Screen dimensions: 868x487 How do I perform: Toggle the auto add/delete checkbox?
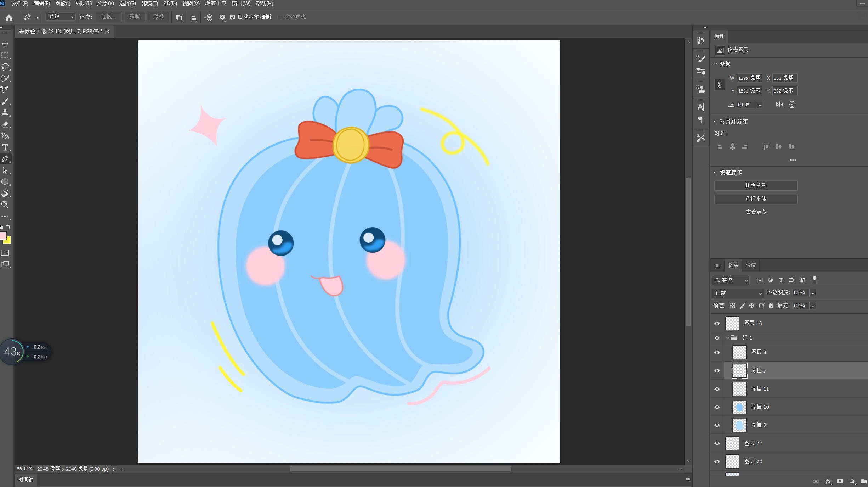tap(232, 17)
